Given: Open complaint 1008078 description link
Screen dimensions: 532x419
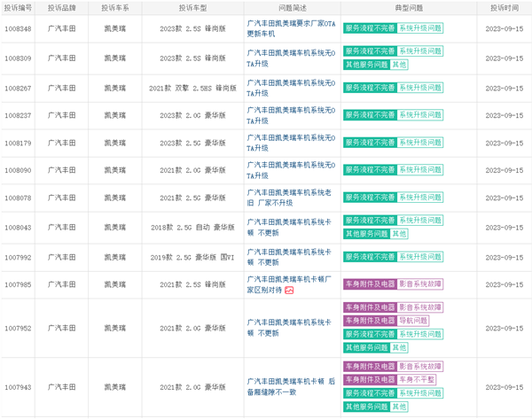Looking at the screenshot, I should click(290, 197).
